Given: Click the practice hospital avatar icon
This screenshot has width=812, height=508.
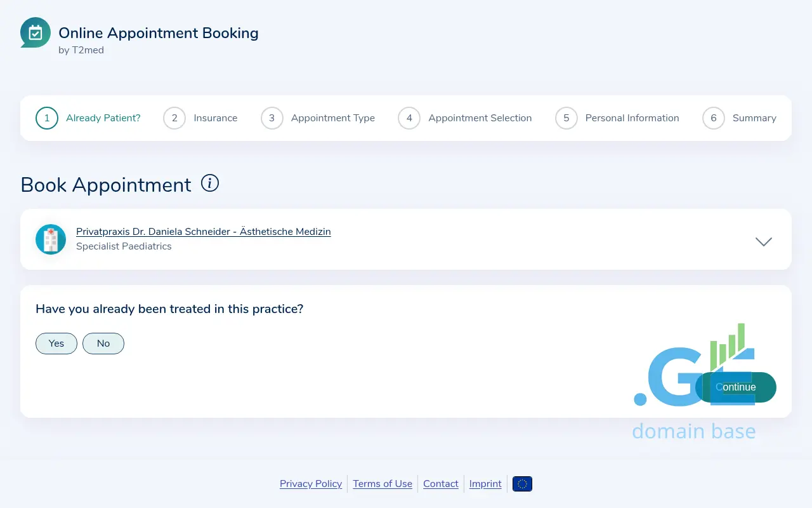Looking at the screenshot, I should tap(51, 239).
